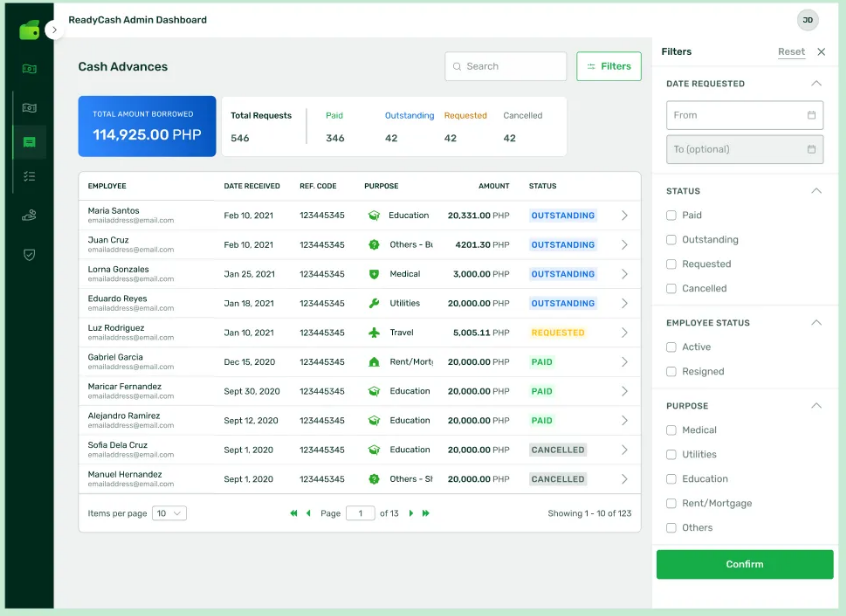The width and height of the screenshot is (846, 616).
Task: Open Maria Santos row details chevron
Action: click(624, 215)
